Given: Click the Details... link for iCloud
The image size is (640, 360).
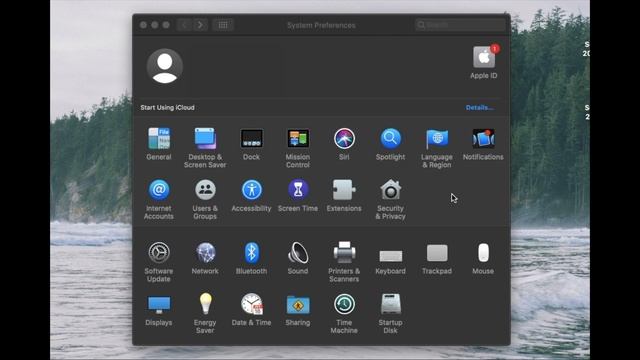Looking at the screenshot, I should click(480, 108).
